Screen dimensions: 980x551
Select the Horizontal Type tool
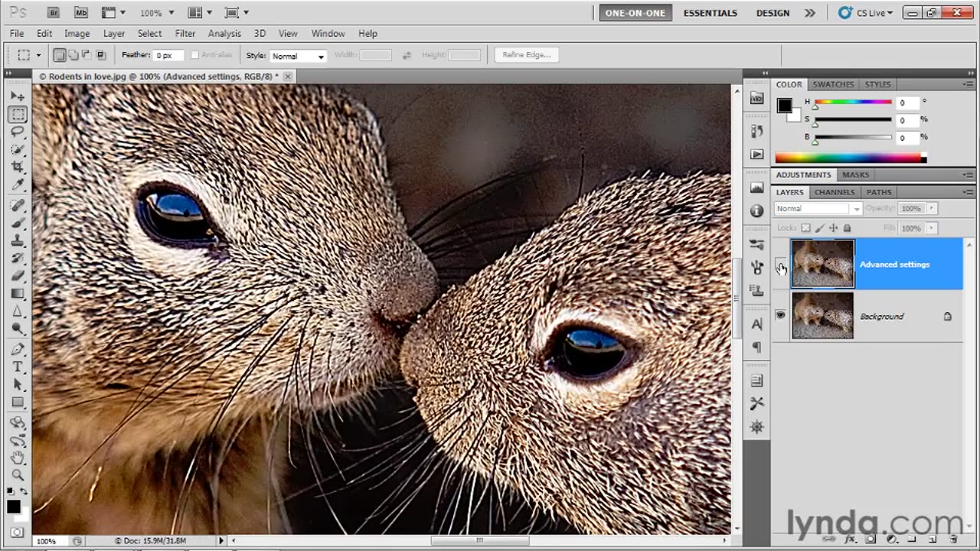(x=18, y=367)
